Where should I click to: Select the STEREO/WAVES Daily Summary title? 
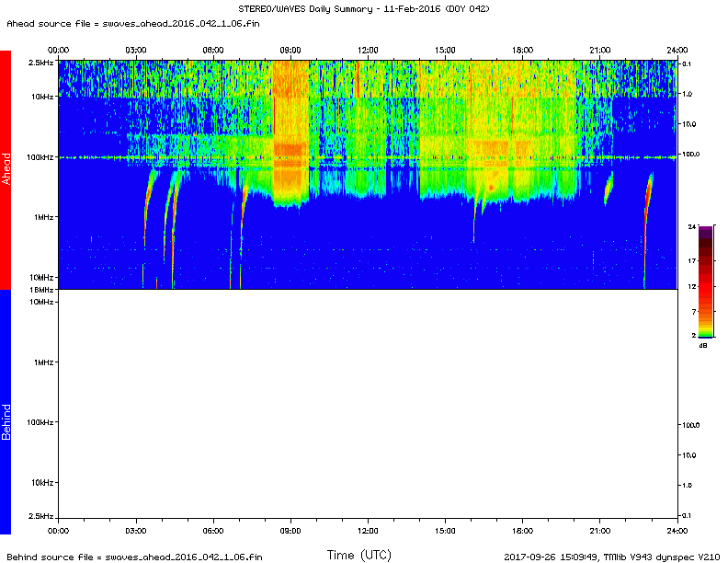(363, 8)
